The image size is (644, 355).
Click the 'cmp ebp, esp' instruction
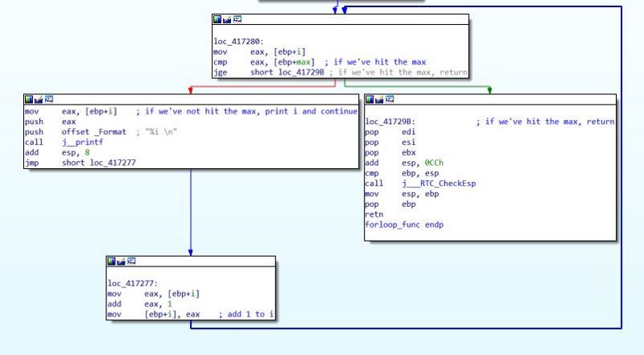tap(402, 173)
